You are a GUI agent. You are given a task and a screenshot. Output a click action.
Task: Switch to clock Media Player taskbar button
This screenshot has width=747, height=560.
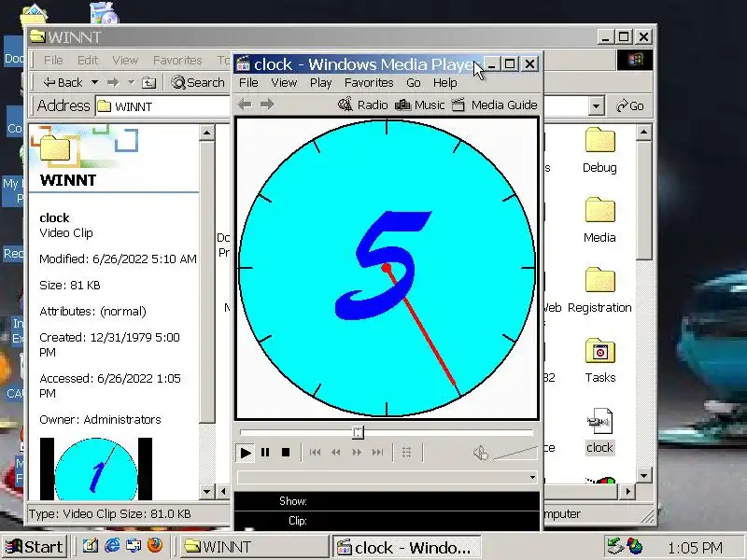coord(406,547)
